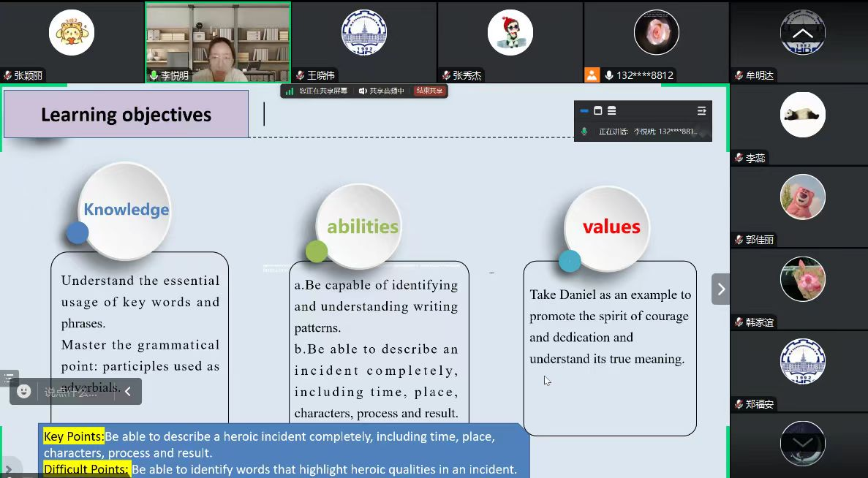
Task: Switch the speaker panel to single-window view
Action: [x=598, y=111]
